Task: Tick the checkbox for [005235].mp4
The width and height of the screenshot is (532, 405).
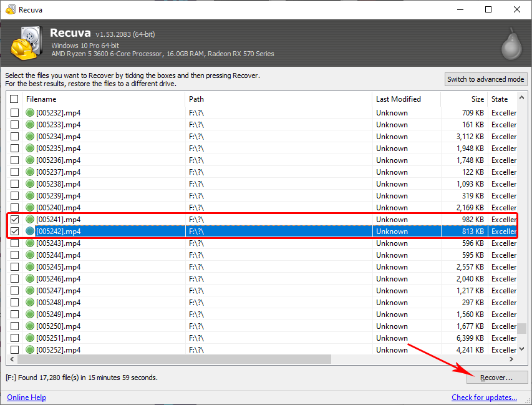Action: click(14, 149)
